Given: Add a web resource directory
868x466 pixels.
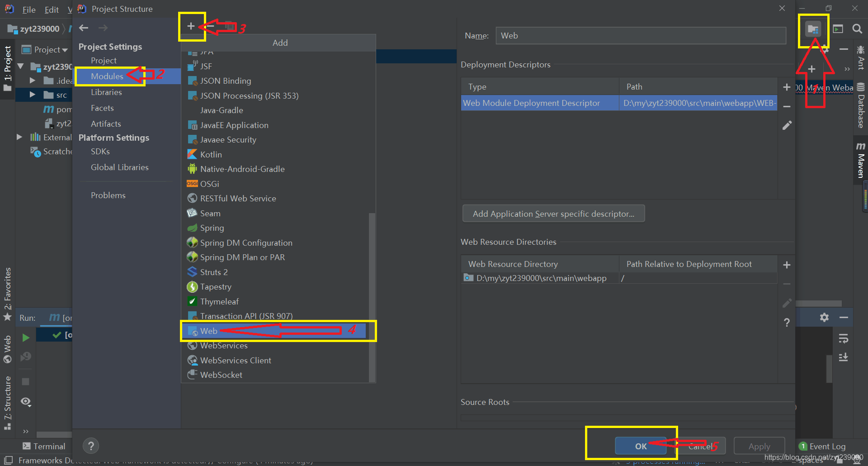Looking at the screenshot, I should [787, 265].
